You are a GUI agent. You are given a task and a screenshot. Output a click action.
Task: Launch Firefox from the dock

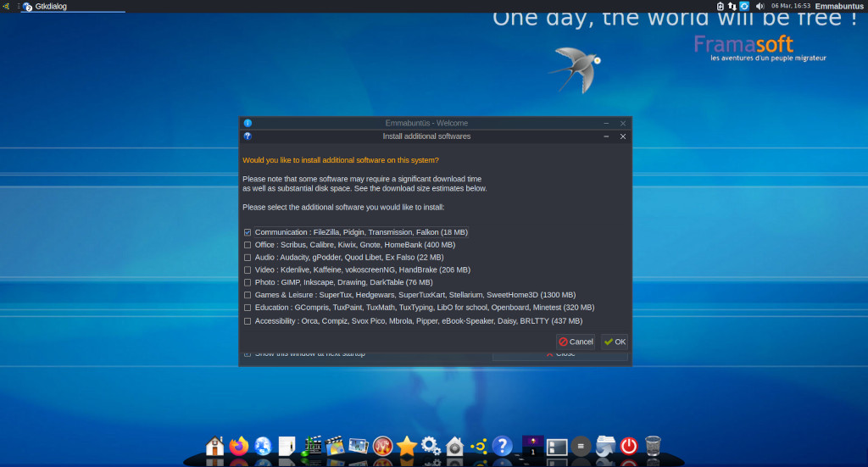click(239, 446)
